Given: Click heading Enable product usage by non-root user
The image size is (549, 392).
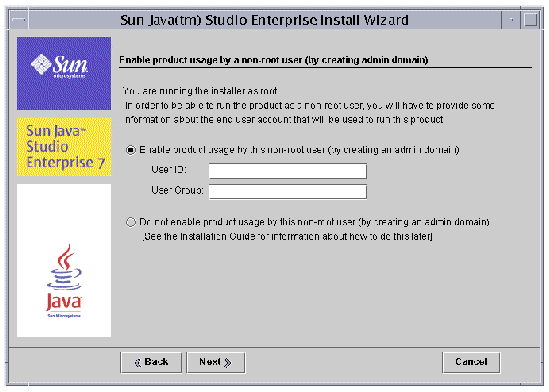Looking at the screenshot, I should (x=273, y=60).
